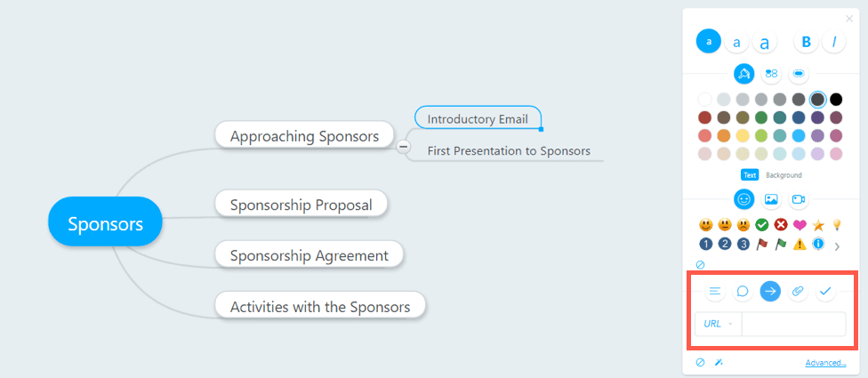Toggle bold text formatting
Image resolution: width=868 pixels, height=378 pixels.
[x=807, y=41]
